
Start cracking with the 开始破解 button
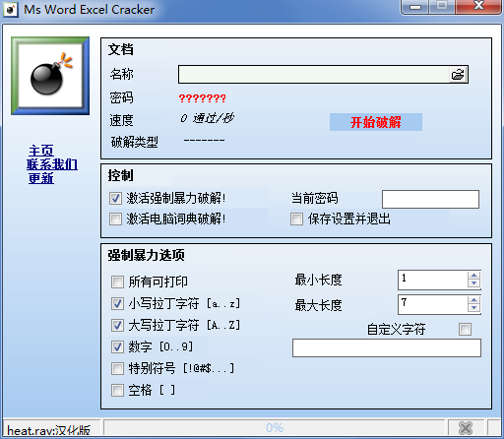pyautogui.click(x=376, y=122)
